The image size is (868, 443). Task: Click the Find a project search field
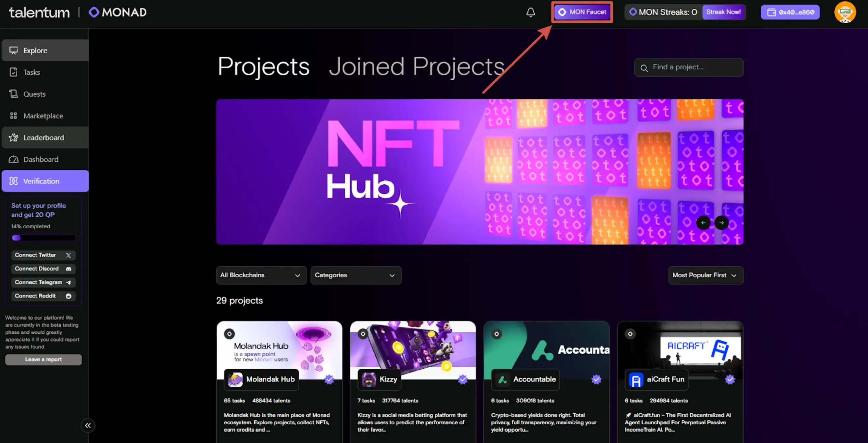click(689, 67)
